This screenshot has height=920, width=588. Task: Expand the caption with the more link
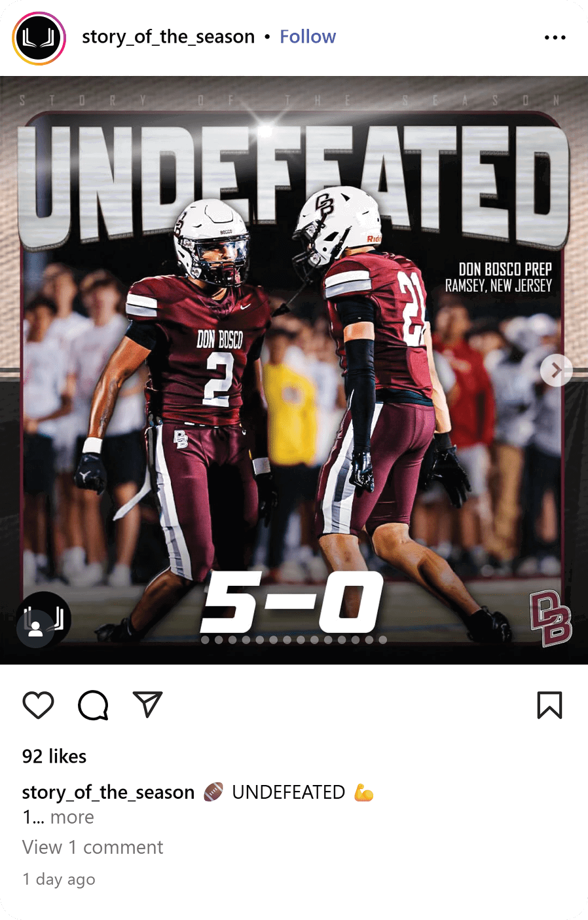[72, 817]
